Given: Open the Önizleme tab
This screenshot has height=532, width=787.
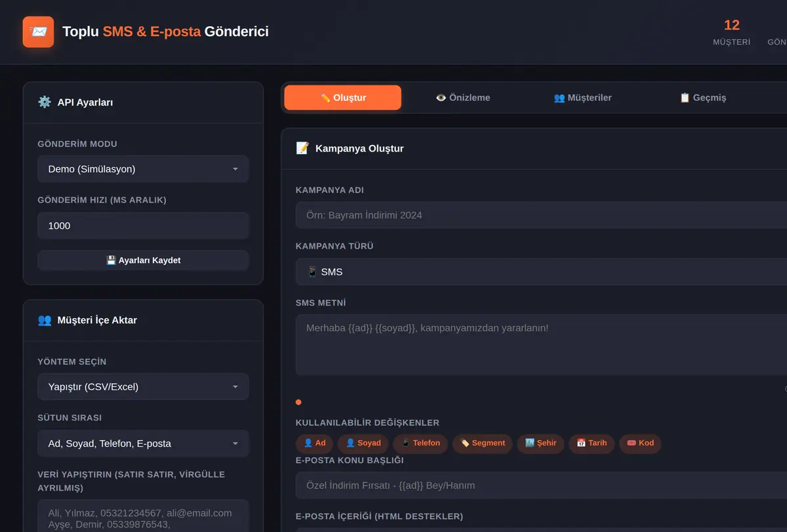Looking at the screenshot, I should click(x=463, y=98).
